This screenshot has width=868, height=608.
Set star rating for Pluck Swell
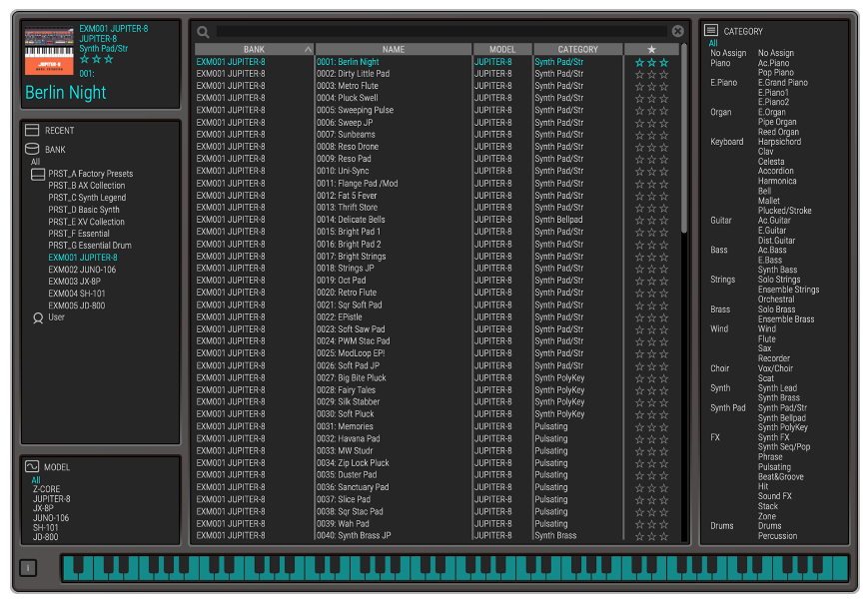[651, 99]
